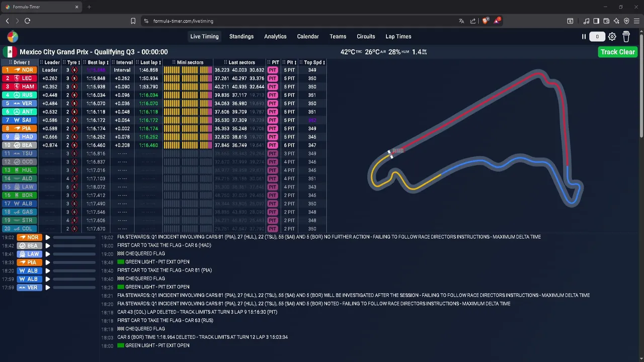Sort by Last lap column header
Screen dimensions: 644x362
pos(149,62)
